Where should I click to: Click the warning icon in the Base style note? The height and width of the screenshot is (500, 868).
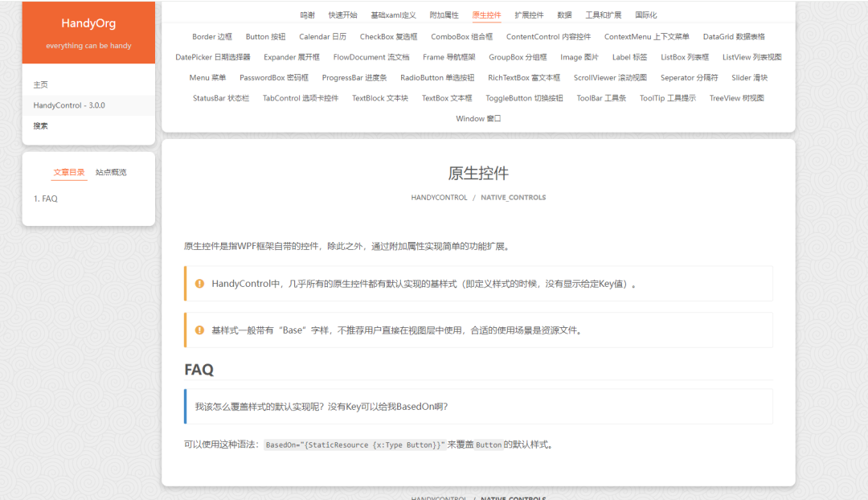point(199,330)
